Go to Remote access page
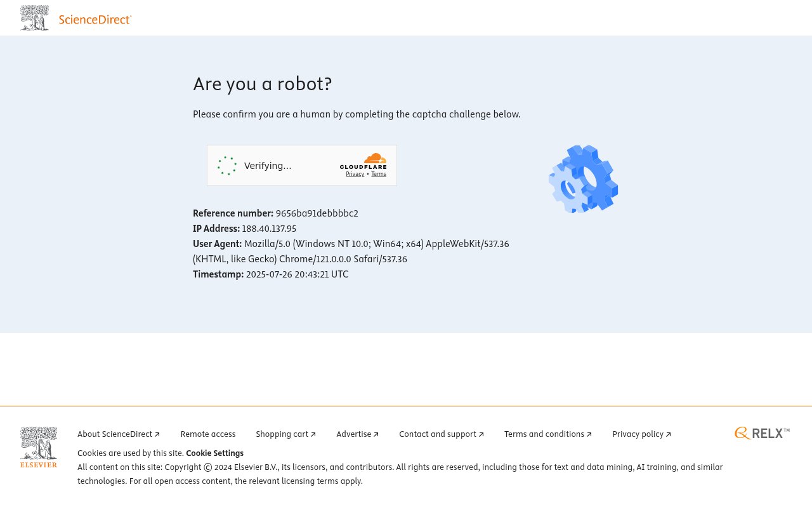812x508 pixels. pos(208,434)
